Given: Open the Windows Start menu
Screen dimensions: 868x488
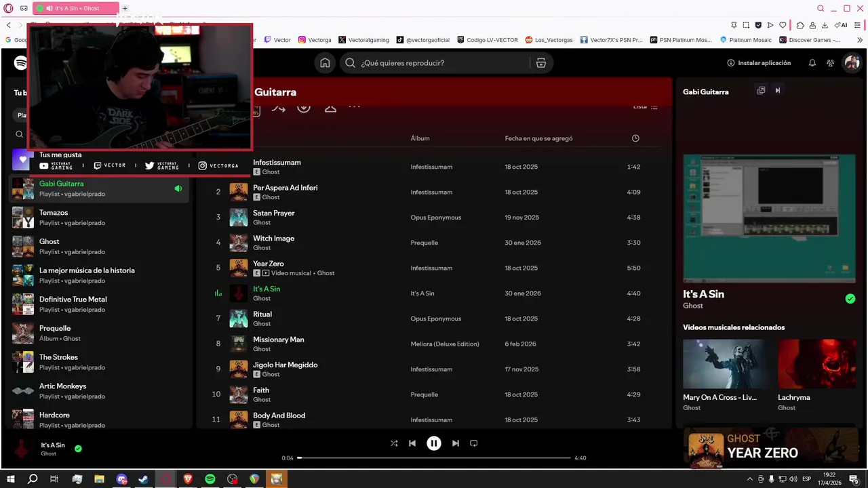Looking at the screenshot, I should click(x=11, y=479).
